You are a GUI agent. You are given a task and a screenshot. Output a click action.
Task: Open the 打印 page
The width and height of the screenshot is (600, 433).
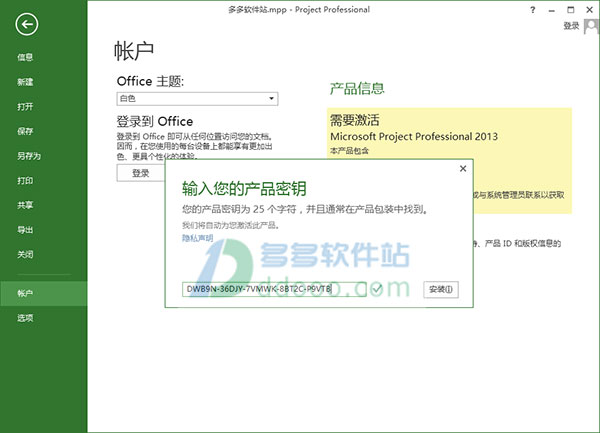point(25,181)
